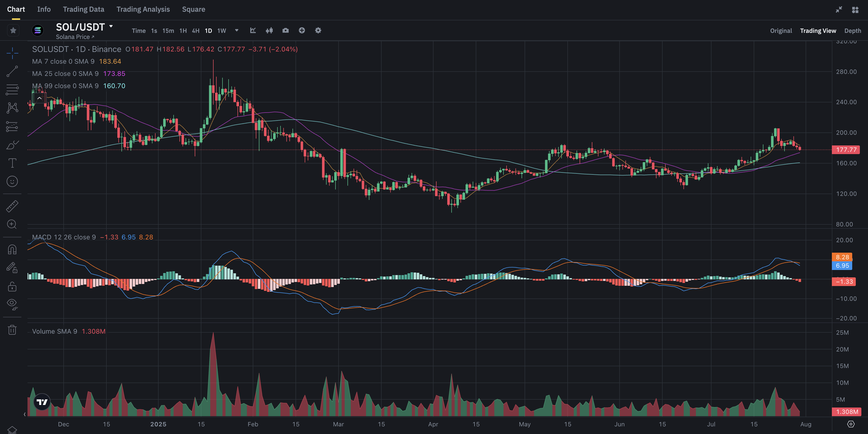Viewport: 868px width, 434px height.
Task: Collapse left panel with bottom arrow
Action: (x=25, y=414)
